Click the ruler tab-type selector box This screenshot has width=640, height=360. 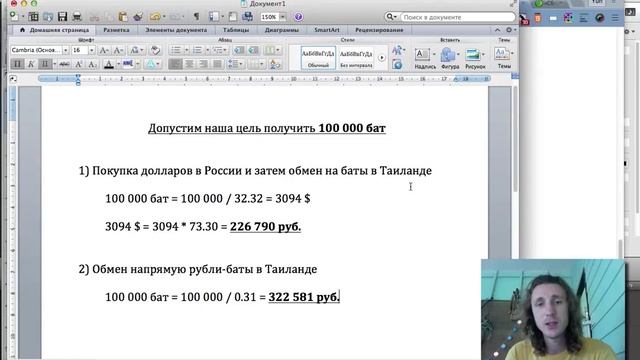click(x=13, y=78)
